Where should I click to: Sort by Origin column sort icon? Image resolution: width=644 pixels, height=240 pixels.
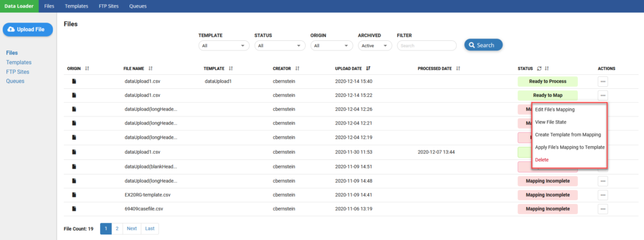[87, 68]
